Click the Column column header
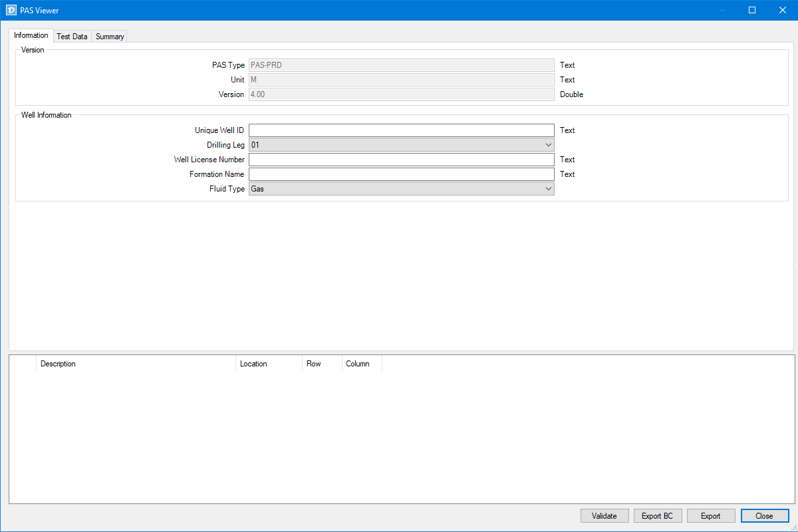 point(362,364)
